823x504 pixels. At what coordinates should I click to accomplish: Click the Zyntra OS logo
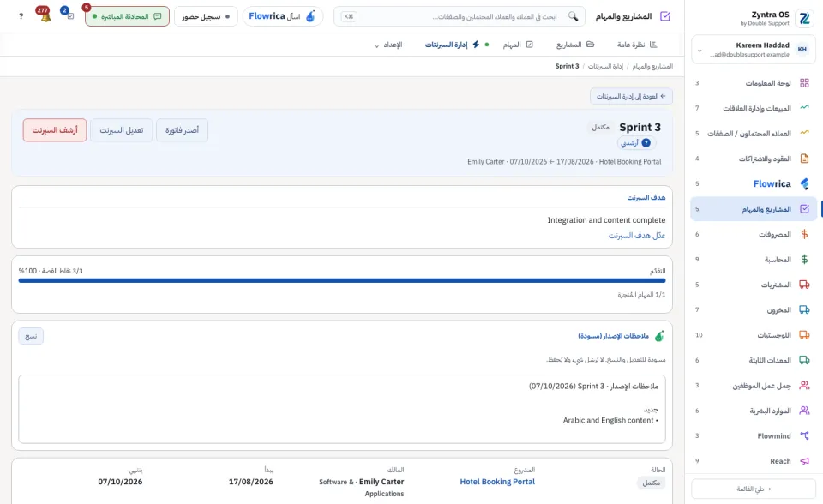[804, 18]
